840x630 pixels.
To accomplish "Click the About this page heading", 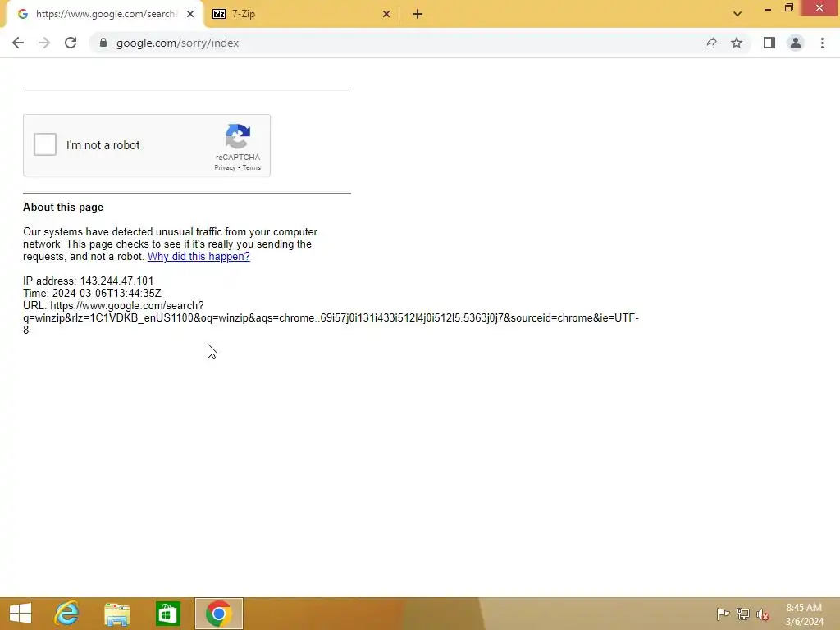I will [63, 208].
